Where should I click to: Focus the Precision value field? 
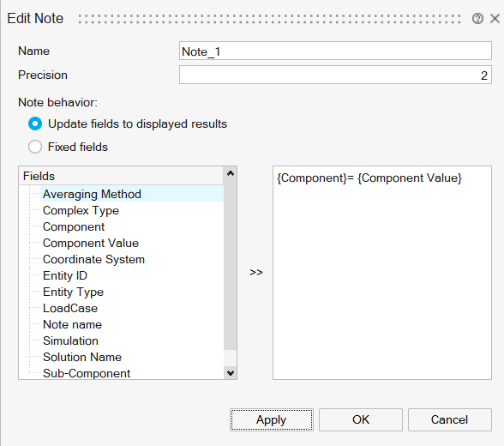point(335,75)
